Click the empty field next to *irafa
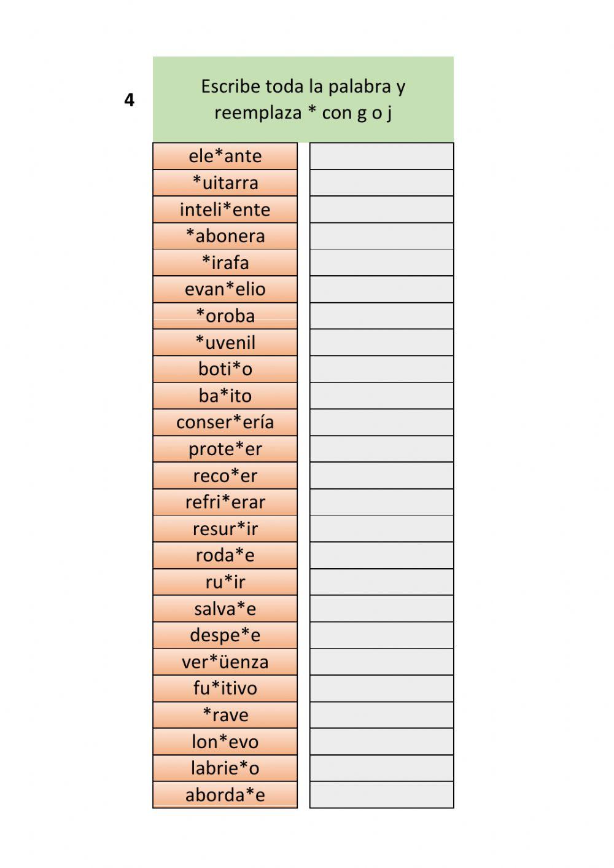Image resolution: width=614 pixels, height=868 pixels. pyautogui.click(x=381, y=263)
